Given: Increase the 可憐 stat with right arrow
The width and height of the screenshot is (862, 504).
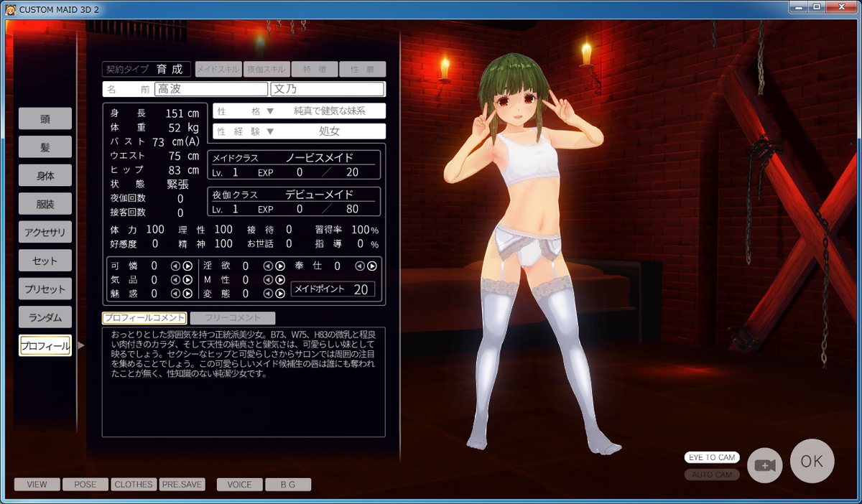Looking at the screenshot, I should click(187, 266).
